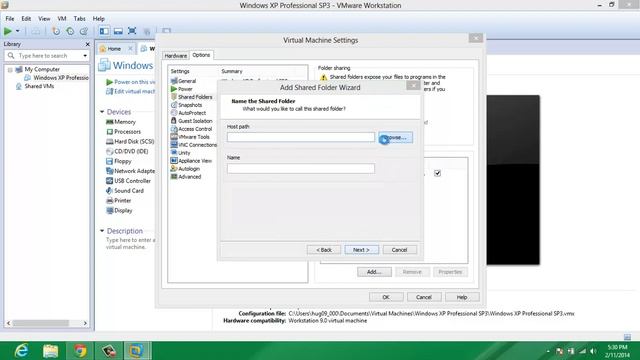Click the Power on this virtual machine link
640x360 pixels.
[x=131, y=82]
